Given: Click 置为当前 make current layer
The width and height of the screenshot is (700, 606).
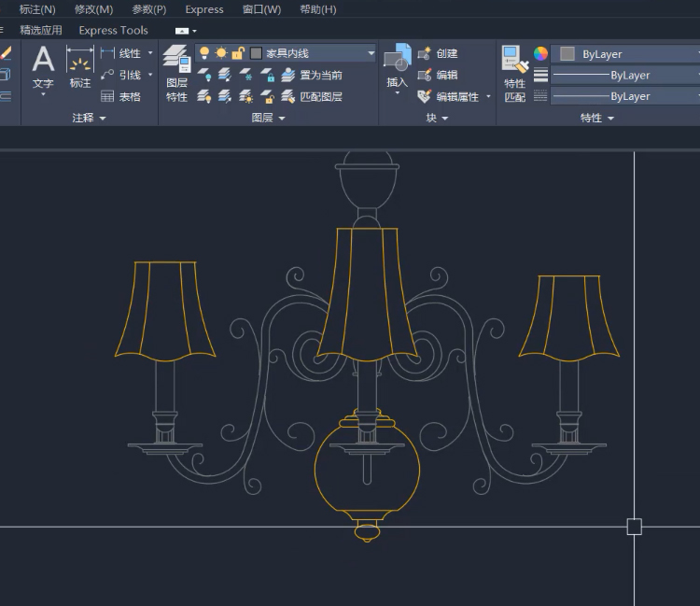Looking at the screenshot, I should (312, 75).
